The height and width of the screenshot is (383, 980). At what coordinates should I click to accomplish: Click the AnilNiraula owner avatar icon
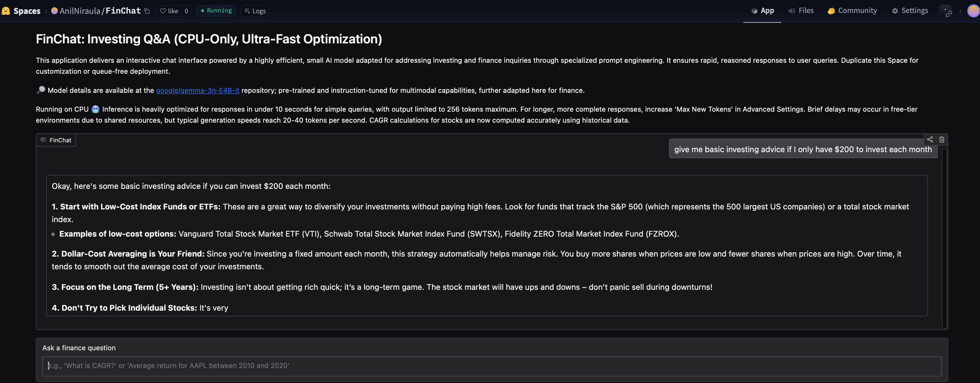(x=54, y=11)
